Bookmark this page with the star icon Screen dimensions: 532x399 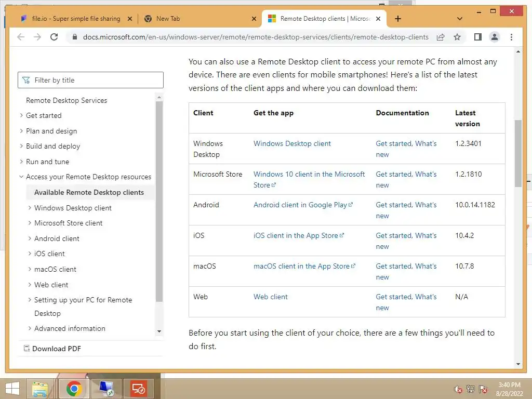pos(457,37)
